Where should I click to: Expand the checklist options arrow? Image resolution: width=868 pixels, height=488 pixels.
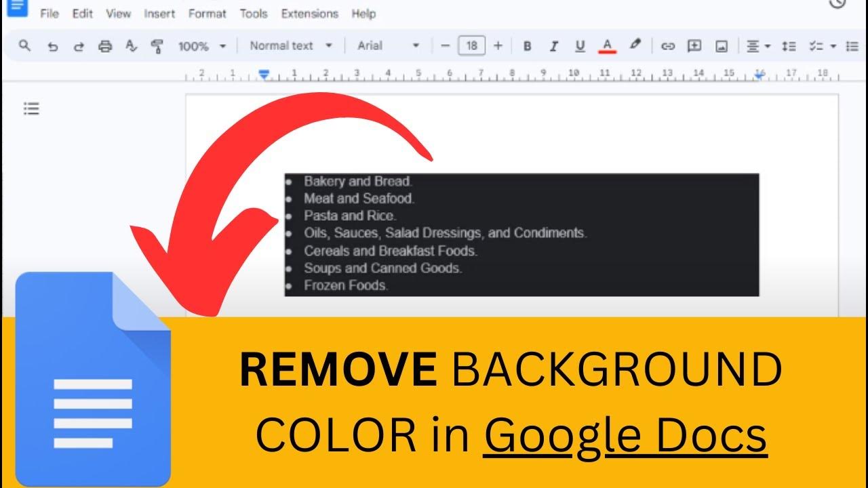point(833,47)
